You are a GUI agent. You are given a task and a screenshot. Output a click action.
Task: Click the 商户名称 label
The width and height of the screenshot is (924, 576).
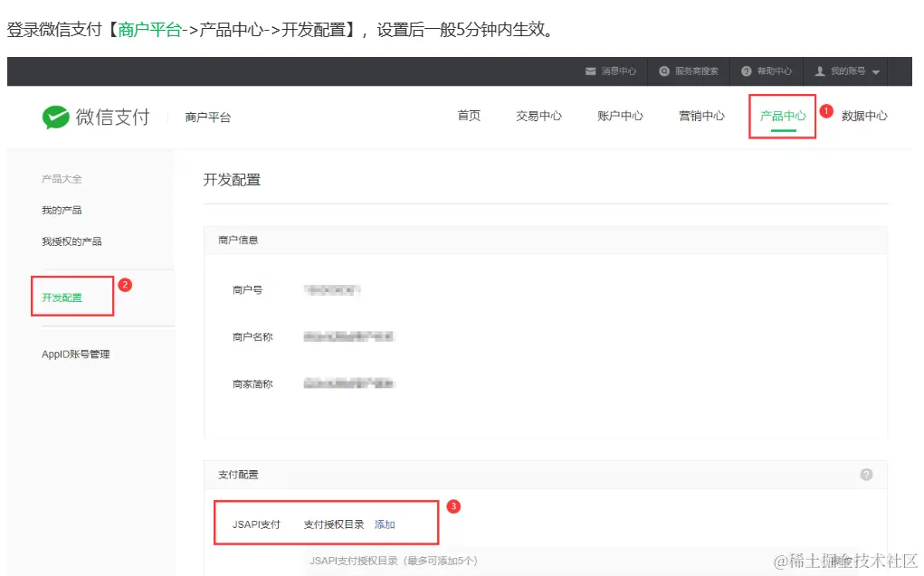click(252, 337)
